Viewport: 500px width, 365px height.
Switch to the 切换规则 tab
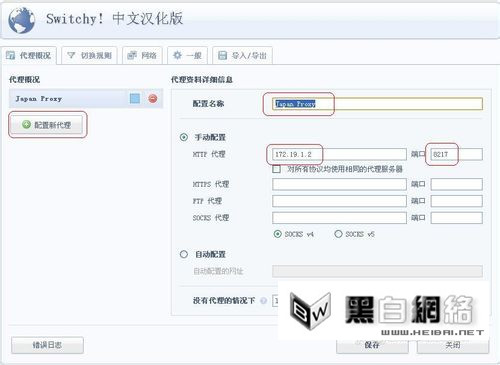(89, 55)
